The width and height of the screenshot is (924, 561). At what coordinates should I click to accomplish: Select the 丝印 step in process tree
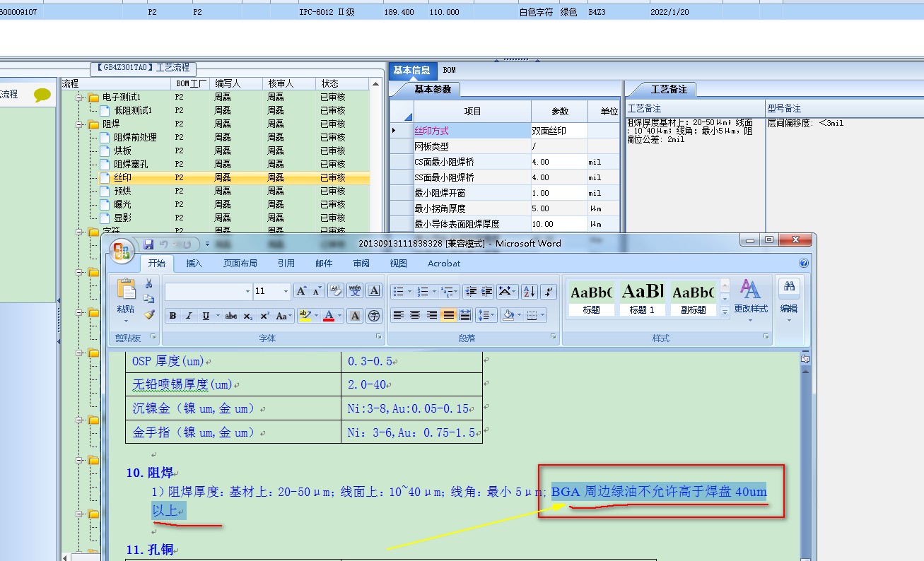pyautogui.click(x=122, y=178)
